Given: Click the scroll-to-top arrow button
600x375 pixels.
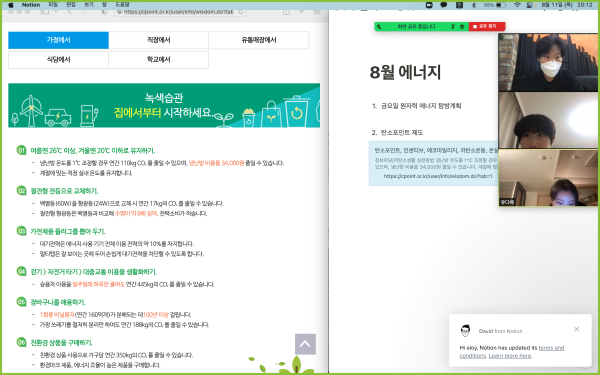Looking at the screenshot, I should click(x=305, y=344).
